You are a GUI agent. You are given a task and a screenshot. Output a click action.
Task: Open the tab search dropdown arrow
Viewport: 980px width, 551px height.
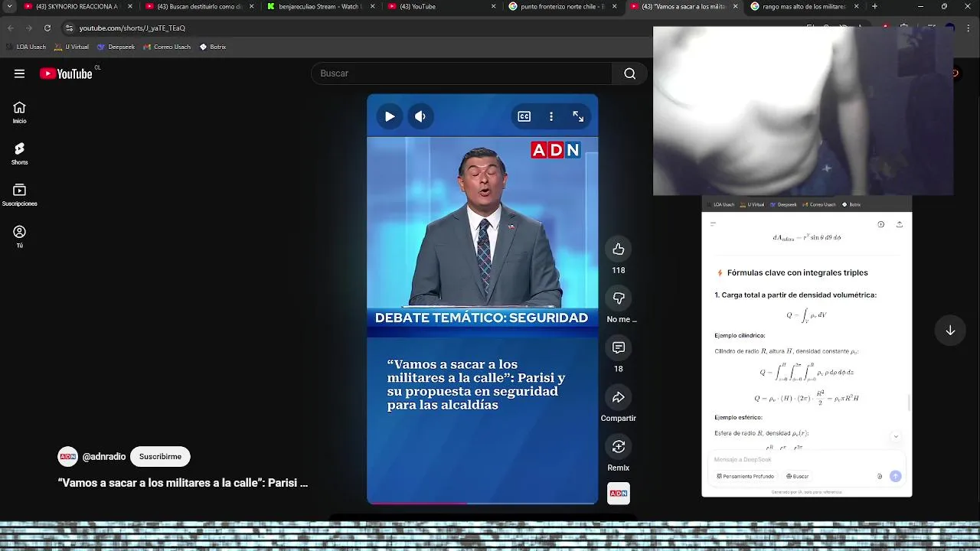(9, 6)
